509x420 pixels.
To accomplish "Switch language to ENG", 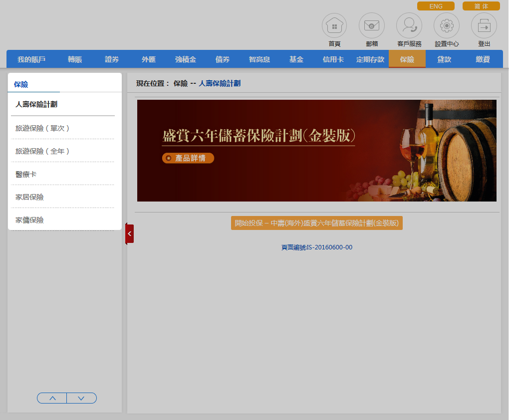I will [436, 6].
